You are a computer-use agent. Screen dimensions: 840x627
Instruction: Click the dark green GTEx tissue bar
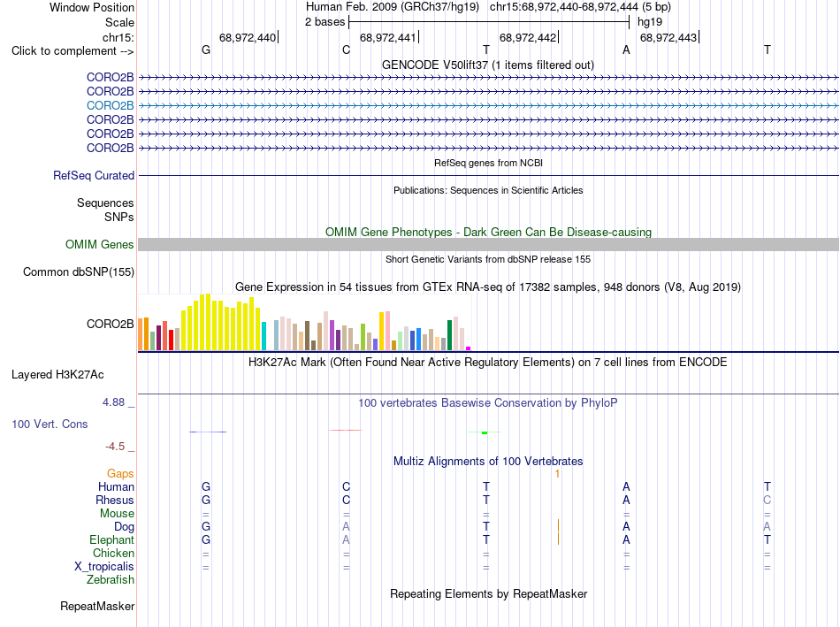449,335
